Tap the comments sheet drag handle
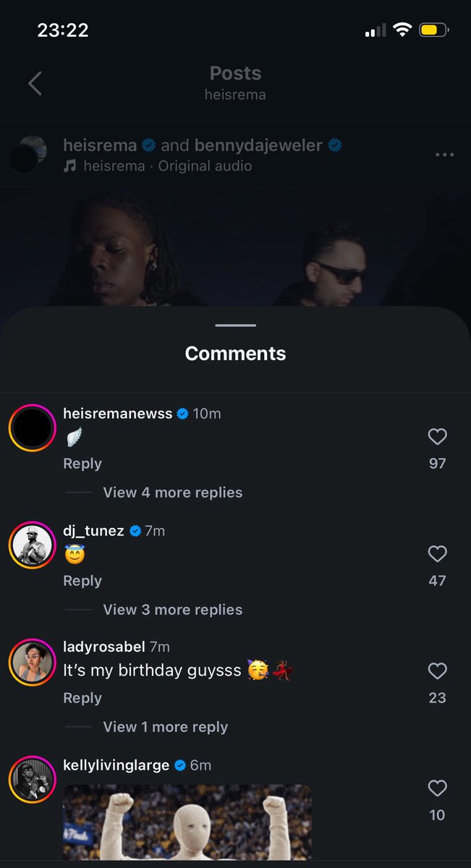The width and height of the screenshot is (471, 868). [235, 325]
